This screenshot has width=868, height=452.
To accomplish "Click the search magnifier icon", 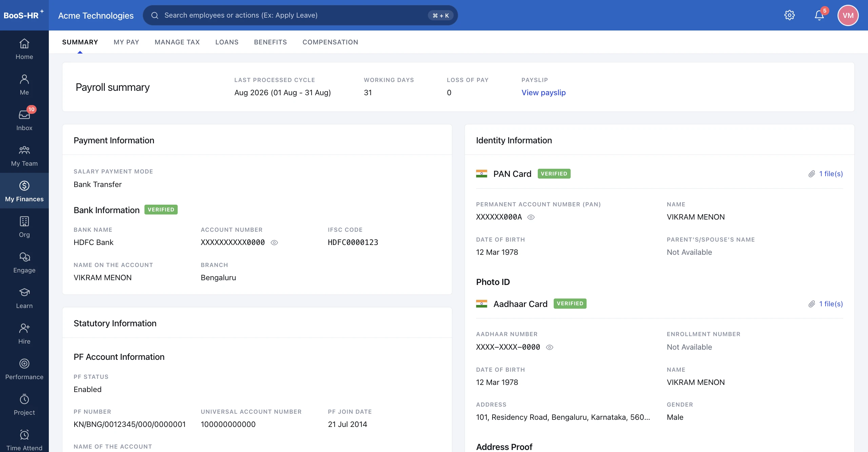I will click(x=155, y=15).
